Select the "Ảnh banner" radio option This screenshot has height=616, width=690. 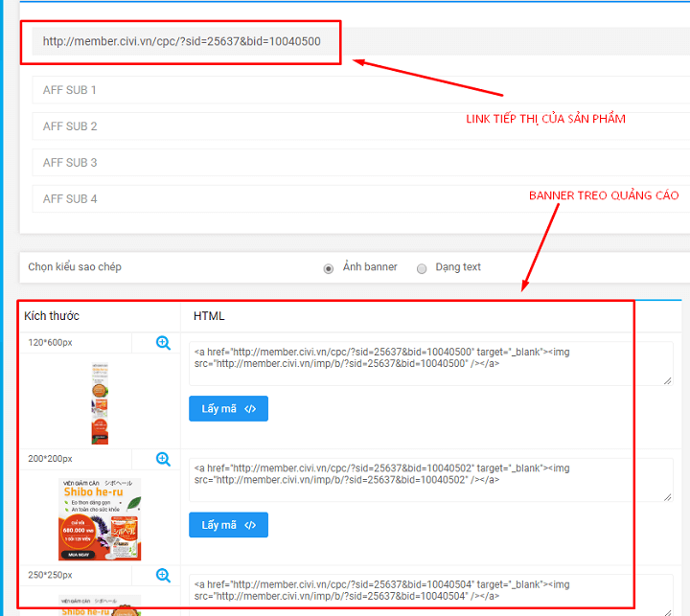point(329,268)
